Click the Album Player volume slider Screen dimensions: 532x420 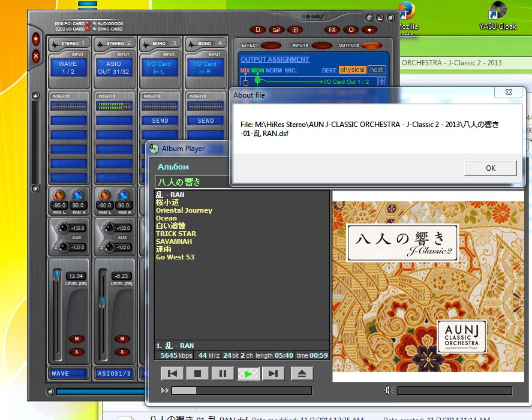(x=455, y=391)
